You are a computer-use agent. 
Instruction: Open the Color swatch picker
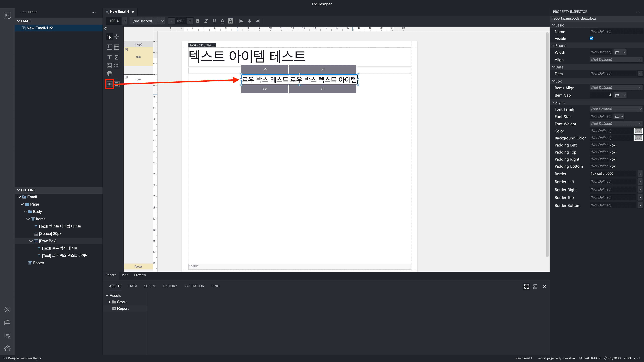[638, 131]
